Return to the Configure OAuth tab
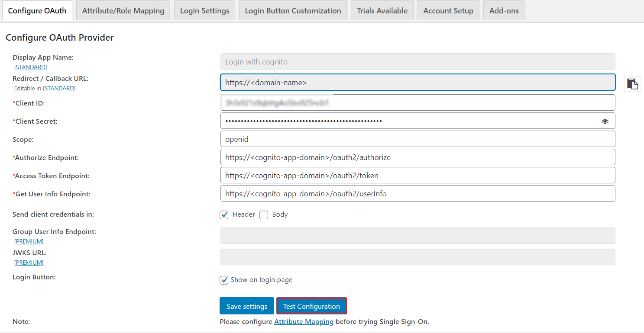Screen dimensions: 644x333 point(37,10)
